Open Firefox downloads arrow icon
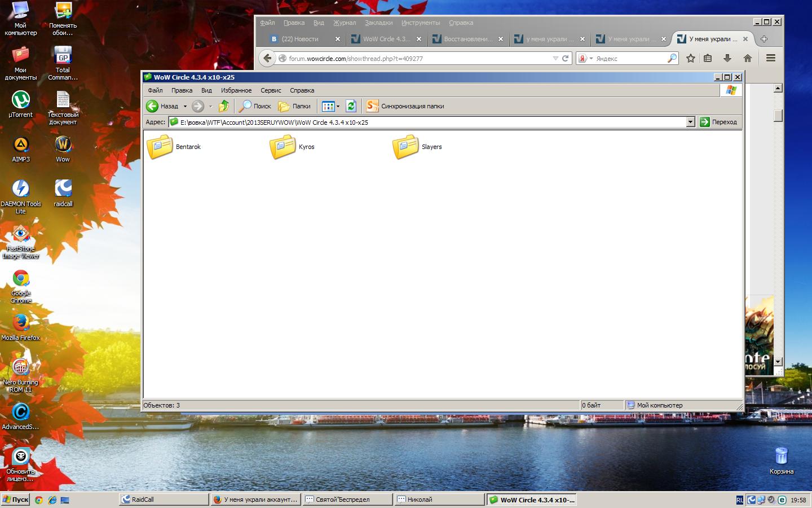This screenshot has height=508, width=812. point(727,58)
